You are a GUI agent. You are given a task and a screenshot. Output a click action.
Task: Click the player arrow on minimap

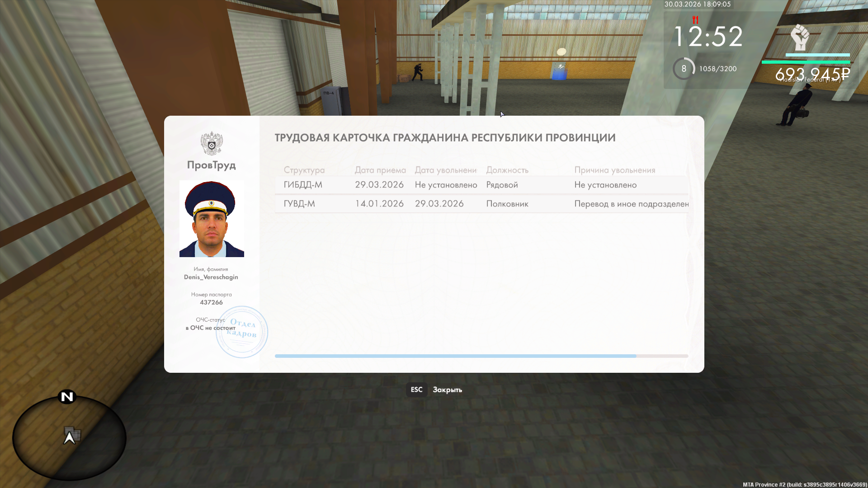(69, 437)
